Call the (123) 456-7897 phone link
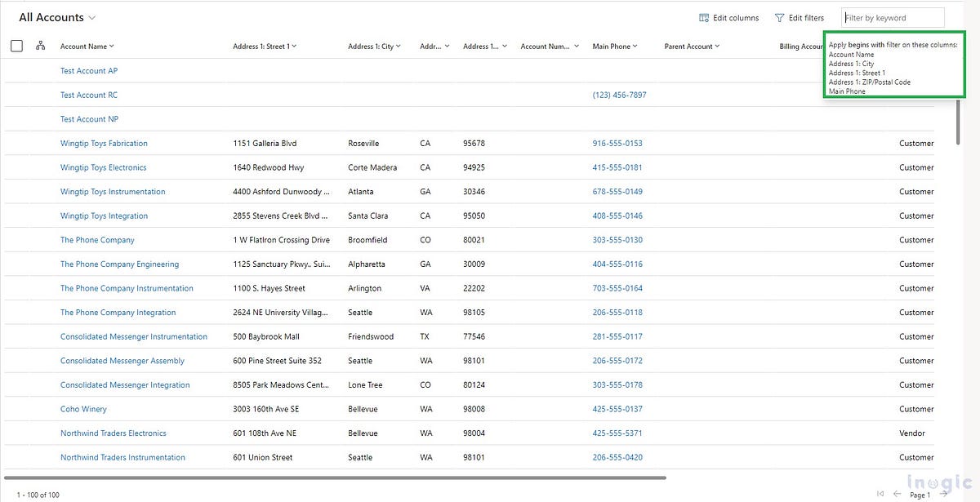 618,95
